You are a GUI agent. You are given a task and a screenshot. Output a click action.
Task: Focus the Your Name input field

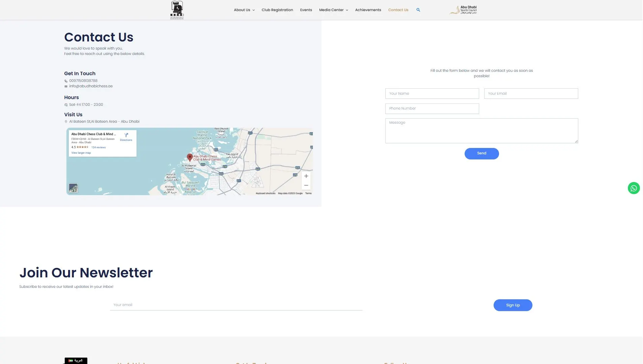point(432,93)
